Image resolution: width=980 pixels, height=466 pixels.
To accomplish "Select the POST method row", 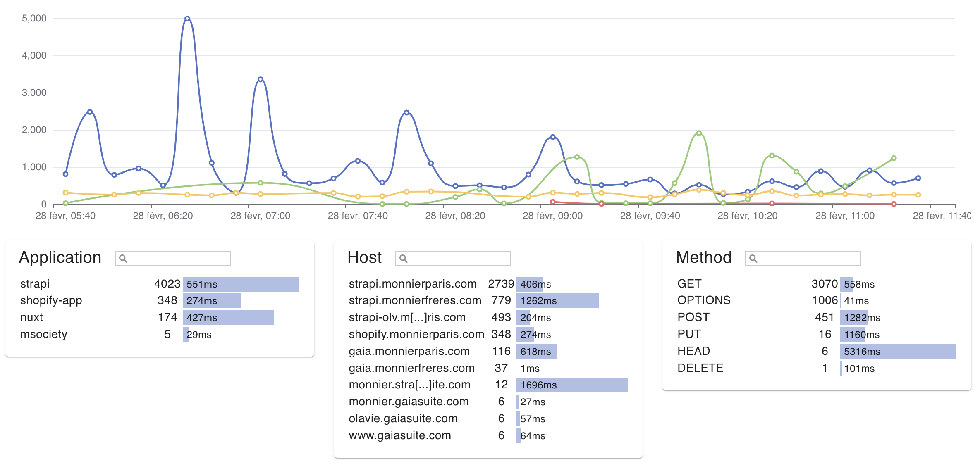I will [x=817, y=317].
